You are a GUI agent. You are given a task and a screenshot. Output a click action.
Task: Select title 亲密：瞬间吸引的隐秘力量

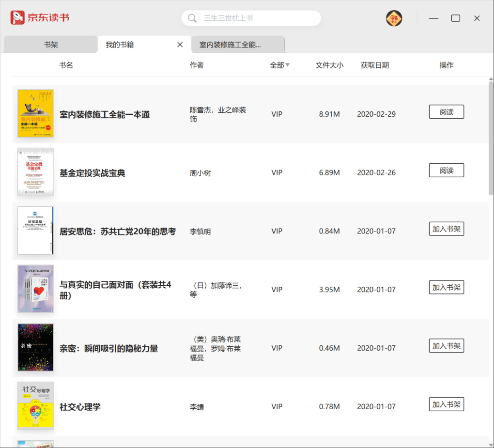[108, 348]
